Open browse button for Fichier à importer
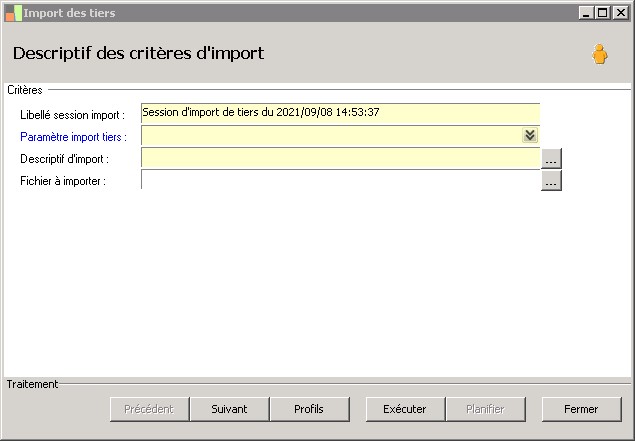This screenshot has height=441, width=635. click(x=551, y=180)
